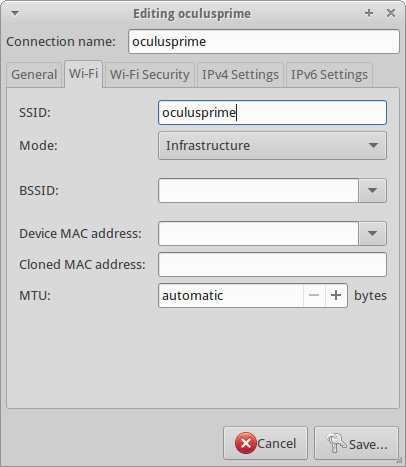Maximize the window with the plus icon
The width and height of the screenshot is (406, 467).
tap(369, 13)
